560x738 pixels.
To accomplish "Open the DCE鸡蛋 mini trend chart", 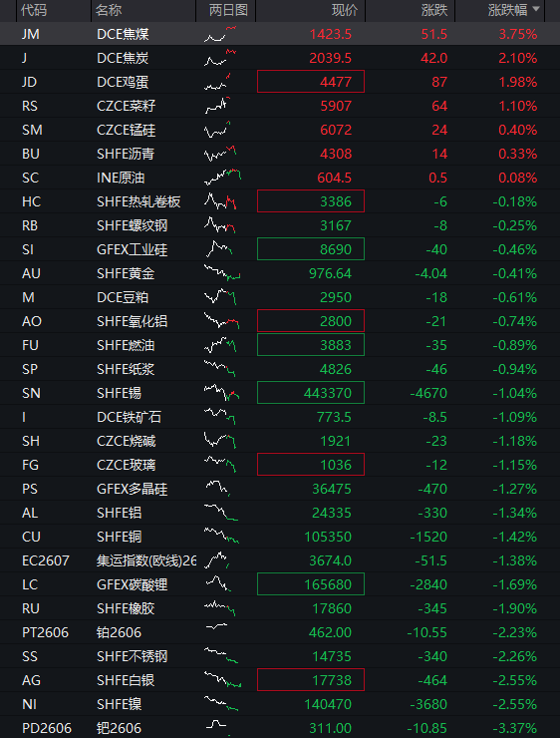I will tap(217, 82).
